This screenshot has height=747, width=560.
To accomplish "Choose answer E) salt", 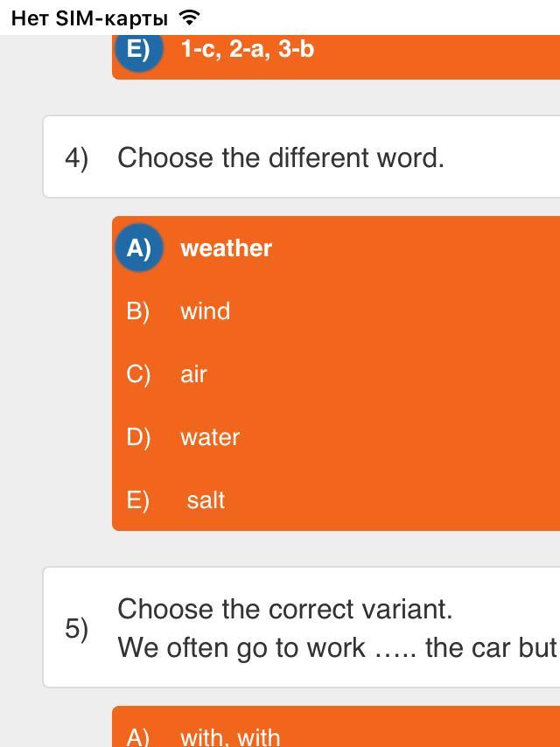I will coord(206,500).
